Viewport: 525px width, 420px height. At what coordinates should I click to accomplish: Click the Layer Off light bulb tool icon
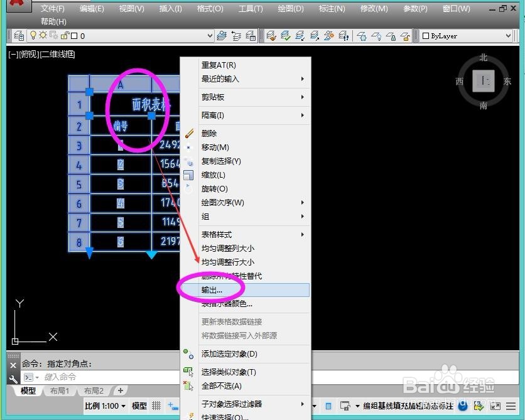[x=376, y=36]
